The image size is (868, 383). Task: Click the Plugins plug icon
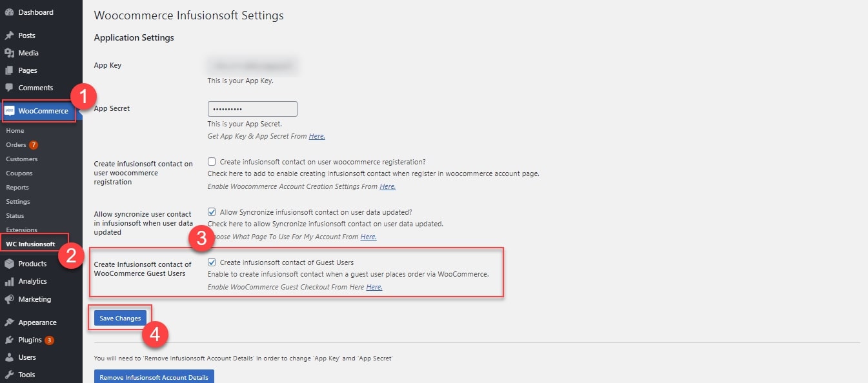tap(9, 340)
